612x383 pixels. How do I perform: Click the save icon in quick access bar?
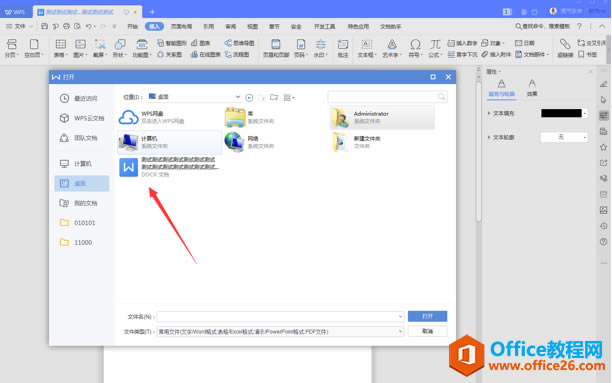click(44, 26)
